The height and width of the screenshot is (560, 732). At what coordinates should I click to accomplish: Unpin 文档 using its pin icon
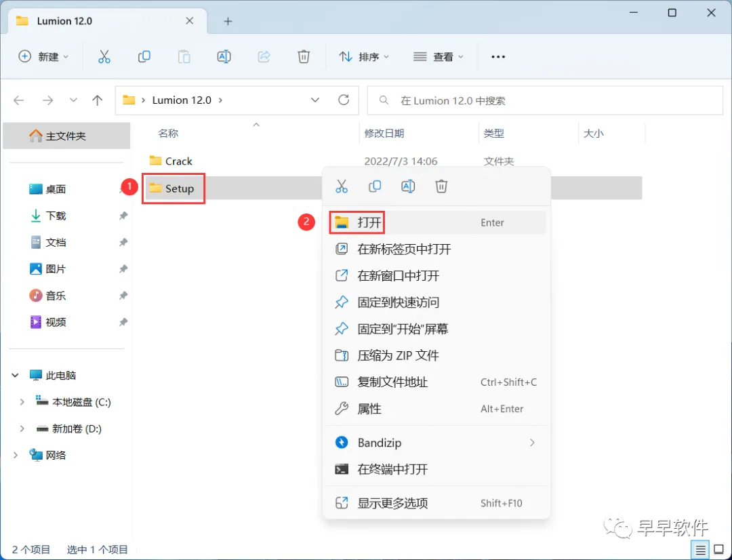[x=123, y=243]
